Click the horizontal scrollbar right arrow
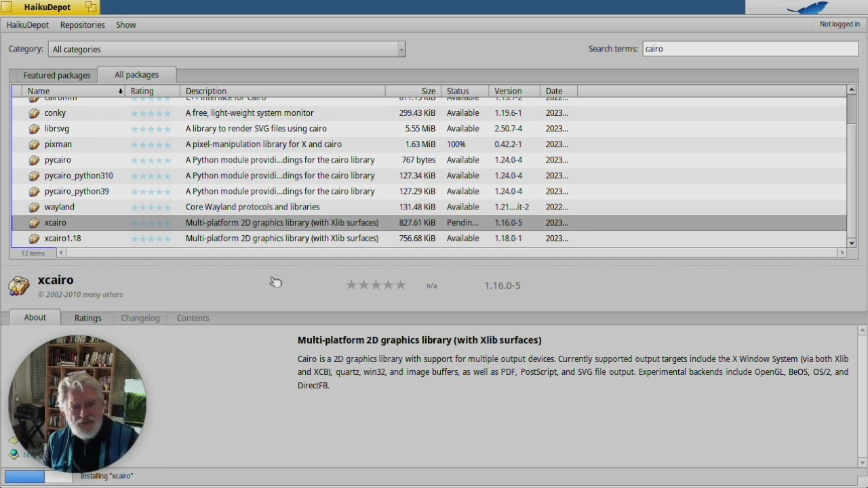This screenshot has height=488, width=868. point(842,253)
